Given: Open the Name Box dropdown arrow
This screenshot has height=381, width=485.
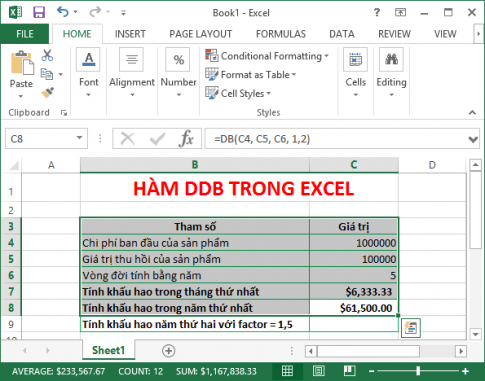Looking at the screenshot, I should click(x=80, y=138).
